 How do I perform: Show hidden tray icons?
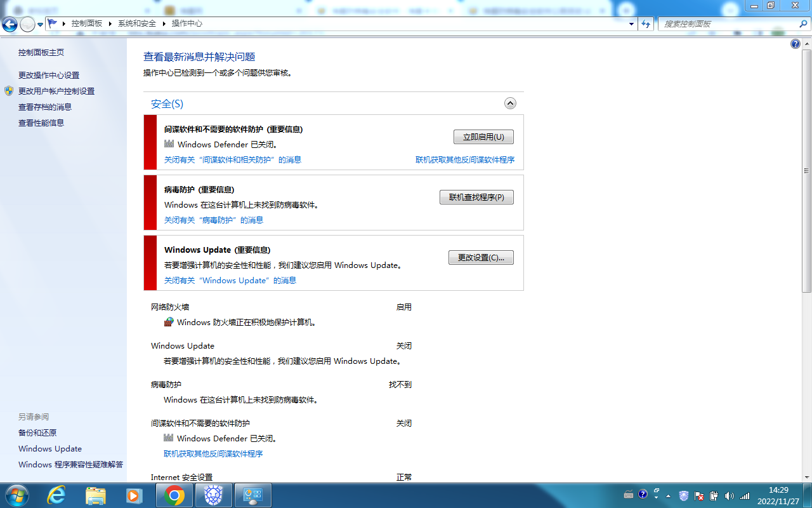[x=668, y=496]
